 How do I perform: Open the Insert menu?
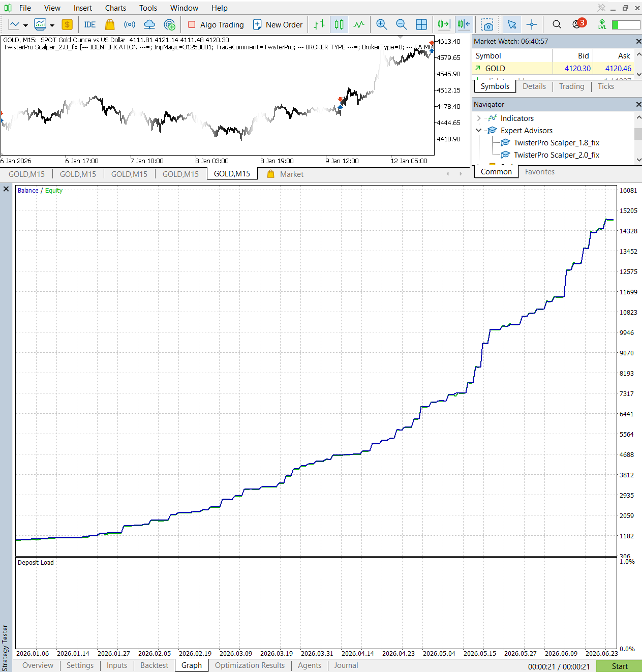83,8
